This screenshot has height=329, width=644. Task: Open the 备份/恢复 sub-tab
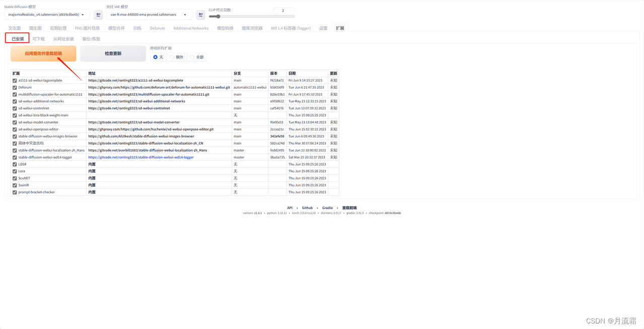(x=91, y=39)
